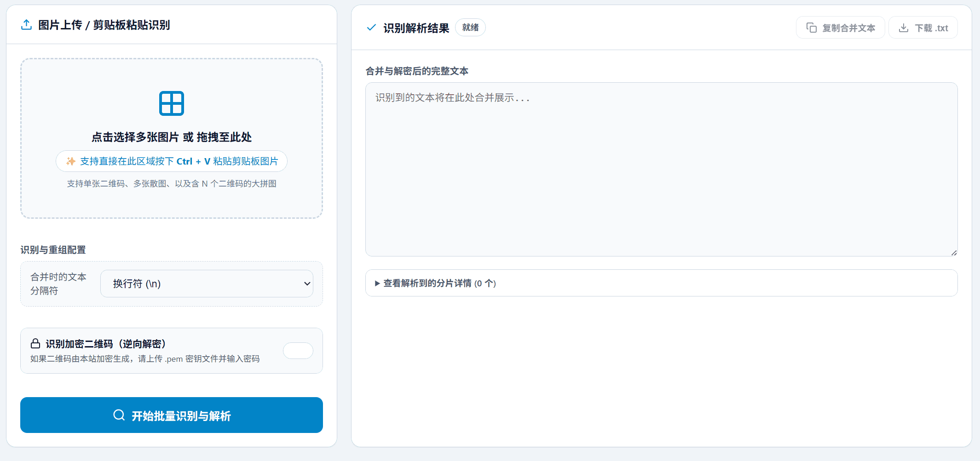Click the grid image upload icon
980x461 pixels.
172,103
